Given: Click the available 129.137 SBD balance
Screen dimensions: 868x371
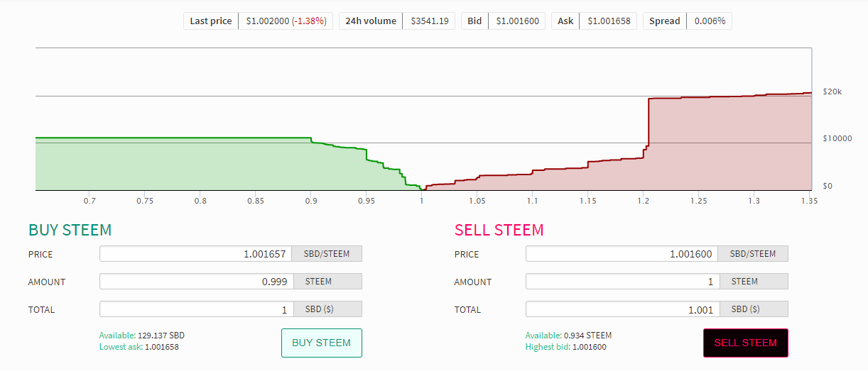Looking at the screenshot, I should (x=162, y=336).
